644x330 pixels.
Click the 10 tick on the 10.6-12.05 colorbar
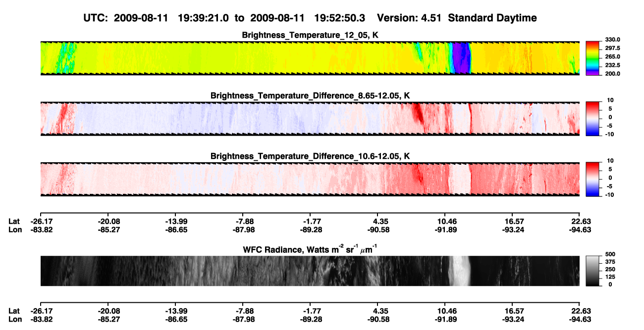click(x=610, y=161)
